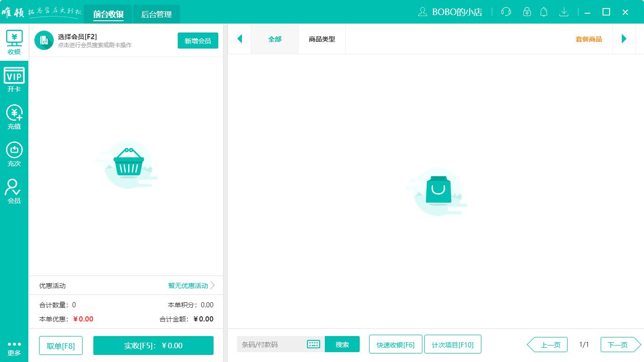The image size is (644, 362).
Task: Click the download icon in title bar
Action: click(x=563, y=12)
